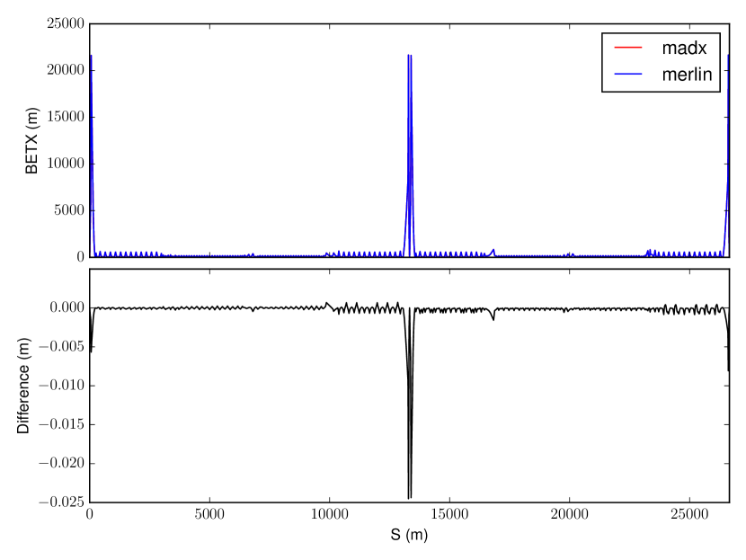Click the 15000 tick on BETX axis
The width and height of the screenshot is (746, 560).
66,117
